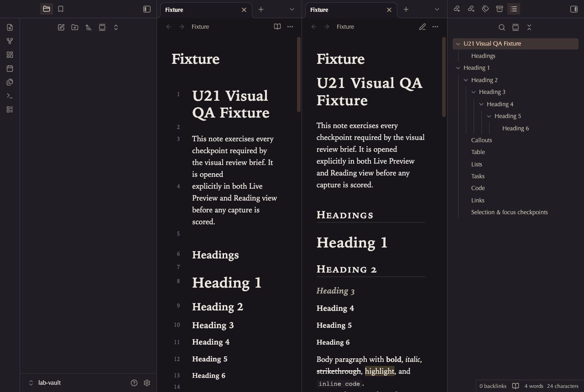
Task: Select the right pane Fixture tab
Action: (x=351, y=10)
